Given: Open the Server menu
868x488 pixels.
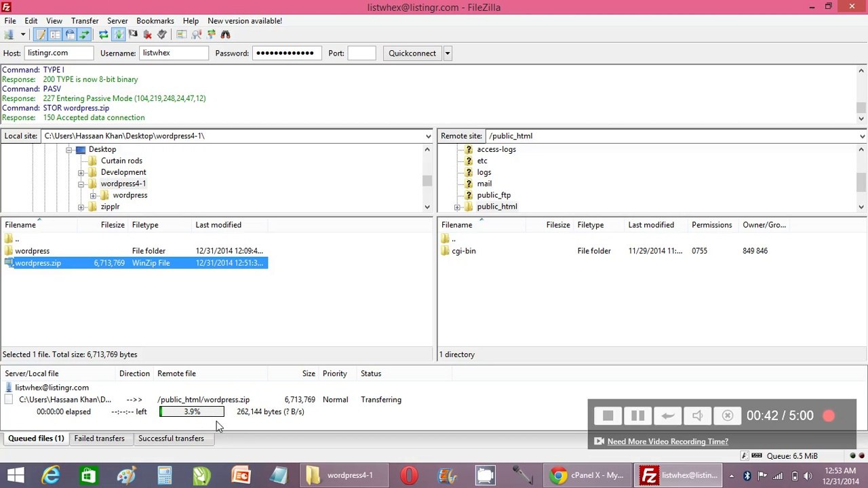Looking at the screenshot, I should coord(117,21).
